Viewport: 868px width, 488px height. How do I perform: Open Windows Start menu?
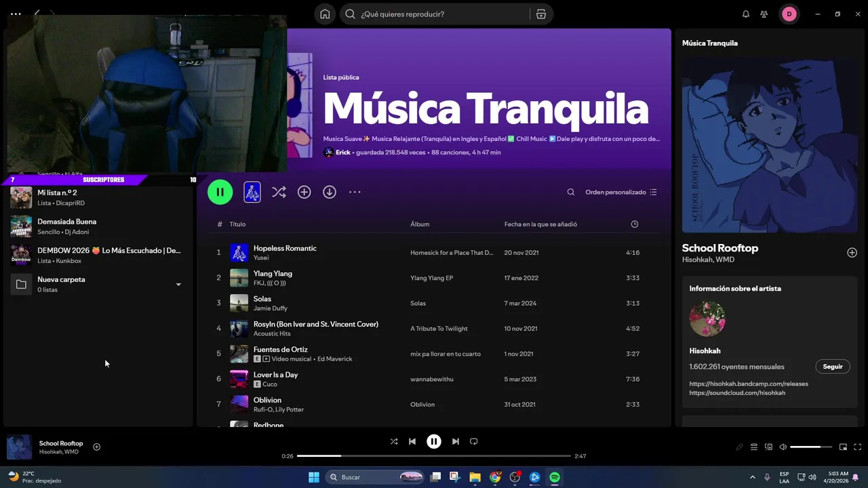pos(314,477)
